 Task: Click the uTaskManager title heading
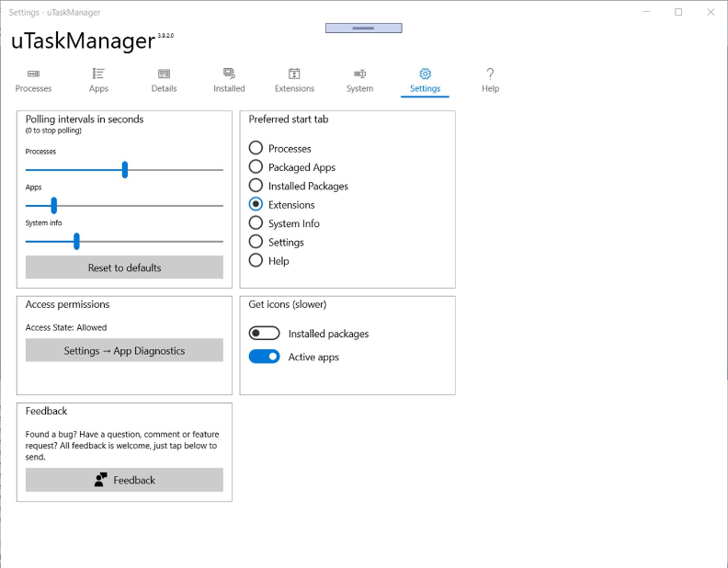[83, 40]
